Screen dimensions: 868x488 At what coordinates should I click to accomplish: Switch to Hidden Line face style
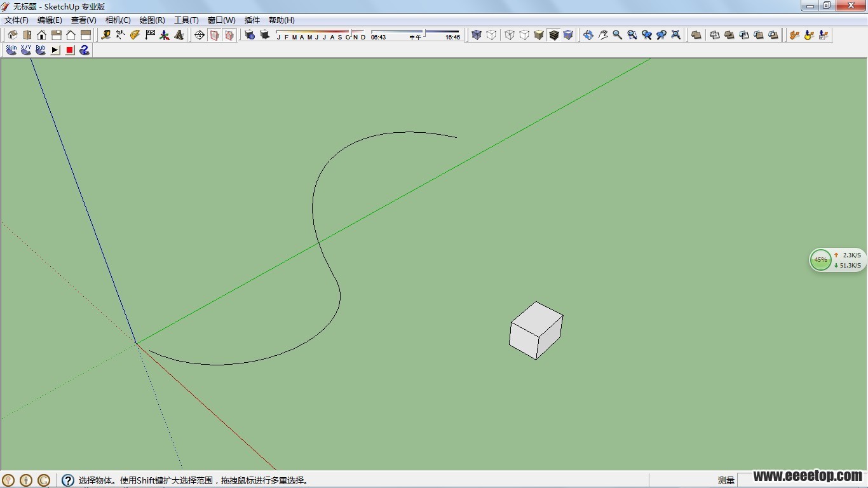tap(524, 35)
